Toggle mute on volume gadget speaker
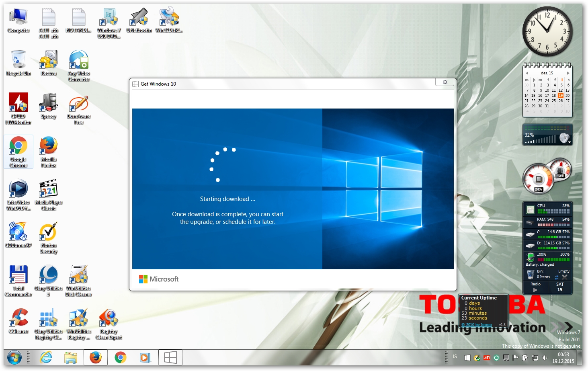 [564, 138]
